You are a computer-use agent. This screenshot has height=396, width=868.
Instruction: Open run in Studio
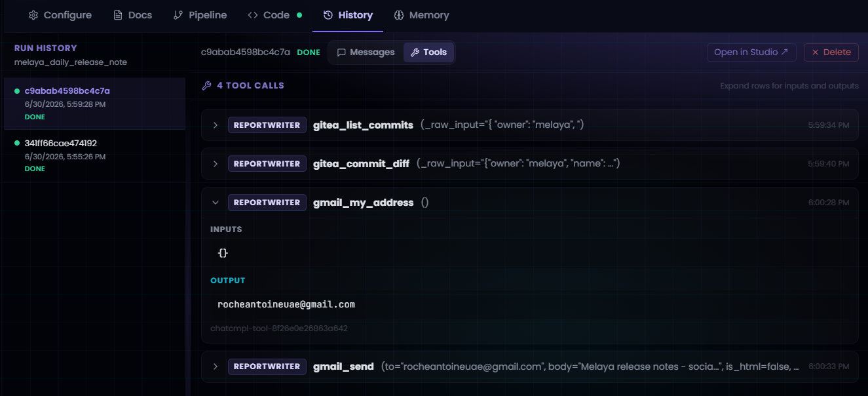[x=751, y=52]
